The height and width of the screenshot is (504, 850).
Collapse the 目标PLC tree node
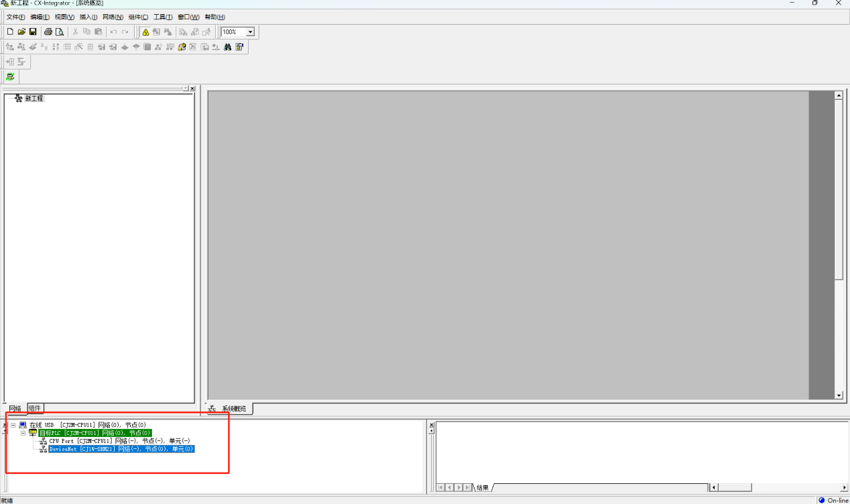click(x=23, y=433)
